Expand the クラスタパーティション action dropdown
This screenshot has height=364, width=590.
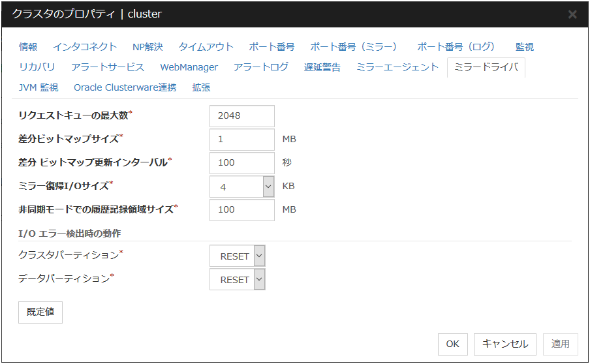click(259, 256)
